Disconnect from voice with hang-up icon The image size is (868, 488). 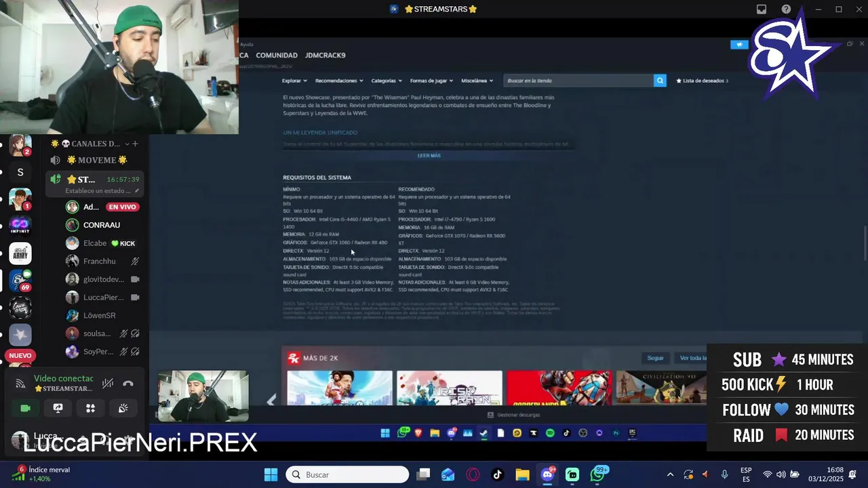pyautogui.click(x=128, y=384)
